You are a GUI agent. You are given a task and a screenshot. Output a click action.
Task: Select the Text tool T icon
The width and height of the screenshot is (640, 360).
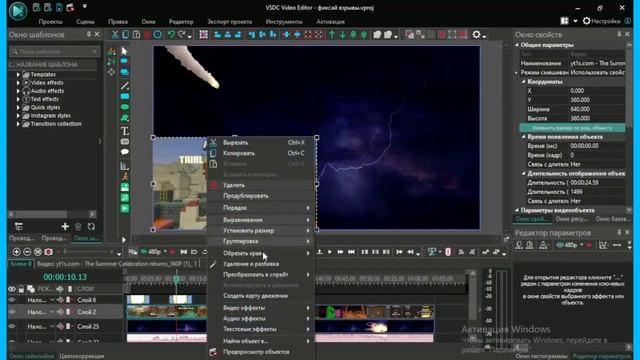125,131
